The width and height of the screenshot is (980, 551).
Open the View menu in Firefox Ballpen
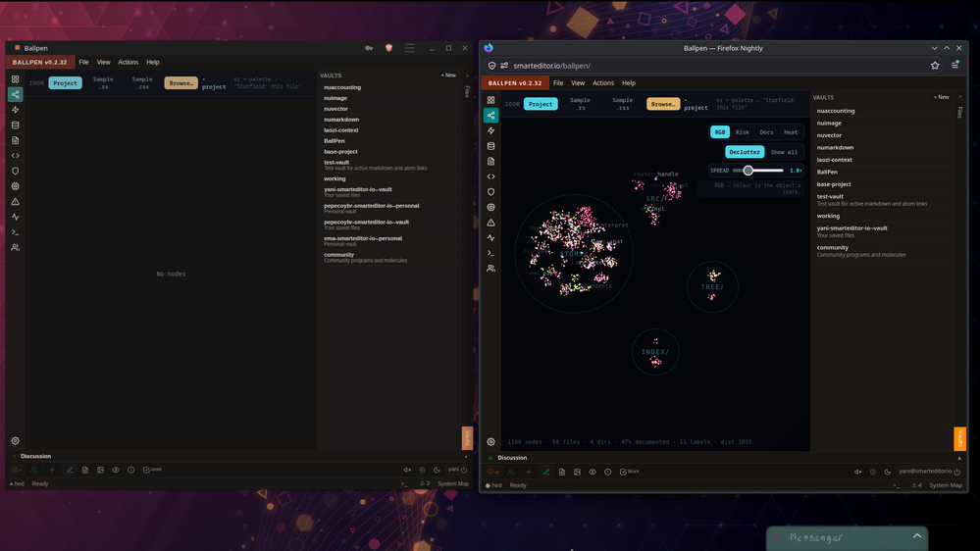[578, 83]
